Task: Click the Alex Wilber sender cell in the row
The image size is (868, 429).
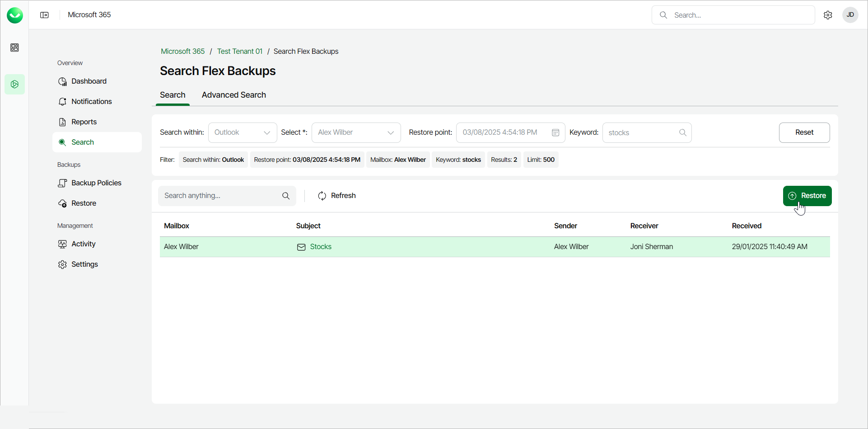Action: click(571, 247)
